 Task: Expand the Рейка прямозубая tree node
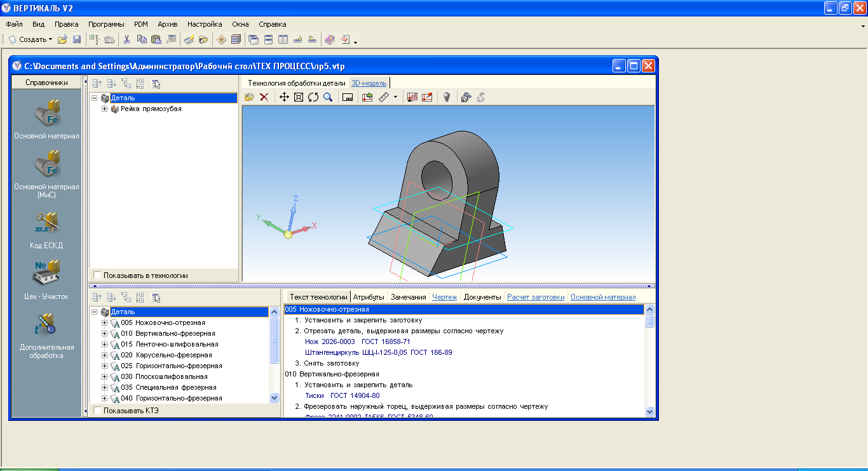105,109
